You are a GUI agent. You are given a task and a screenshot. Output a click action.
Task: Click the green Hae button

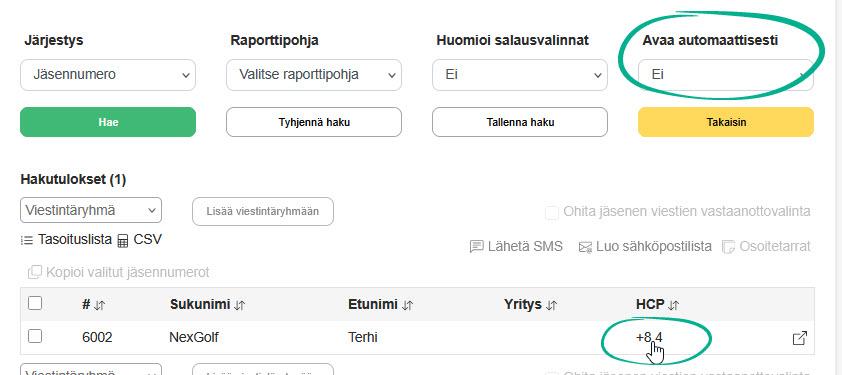[x=108, y=122]
